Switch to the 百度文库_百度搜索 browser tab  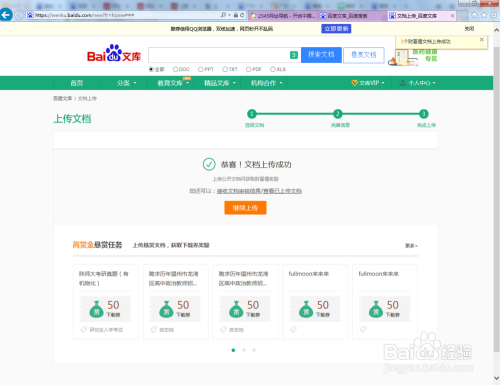pyautogui.click(x=352, y=16)
